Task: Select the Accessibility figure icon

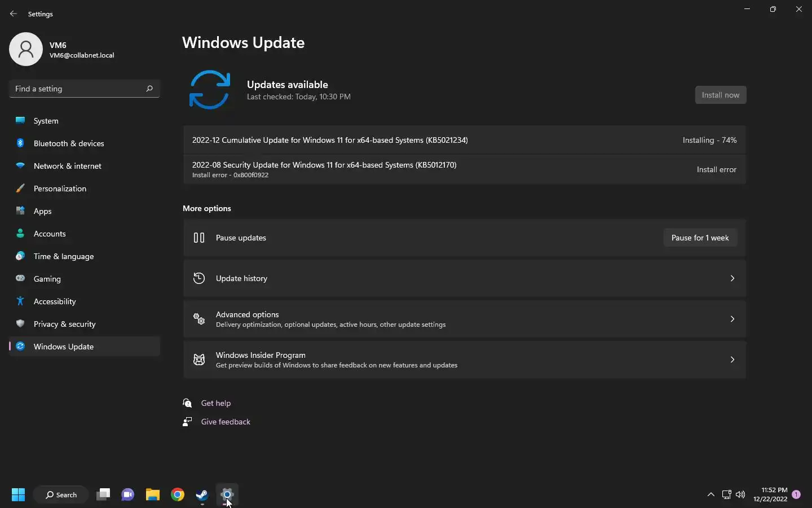Action: (20, 301)
